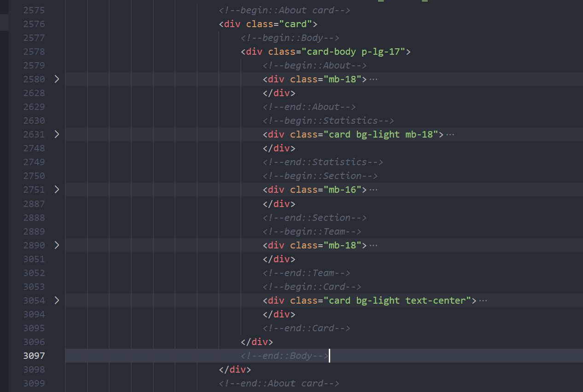Click line number 3097 in the gutter

(34, 356)
